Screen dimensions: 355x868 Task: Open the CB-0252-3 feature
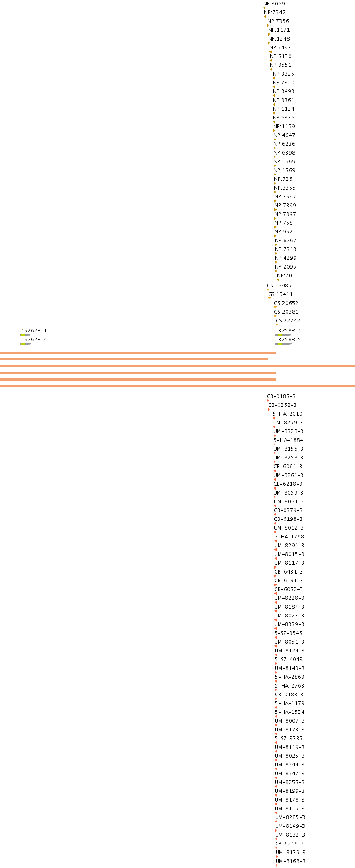[x=282, y=405]
